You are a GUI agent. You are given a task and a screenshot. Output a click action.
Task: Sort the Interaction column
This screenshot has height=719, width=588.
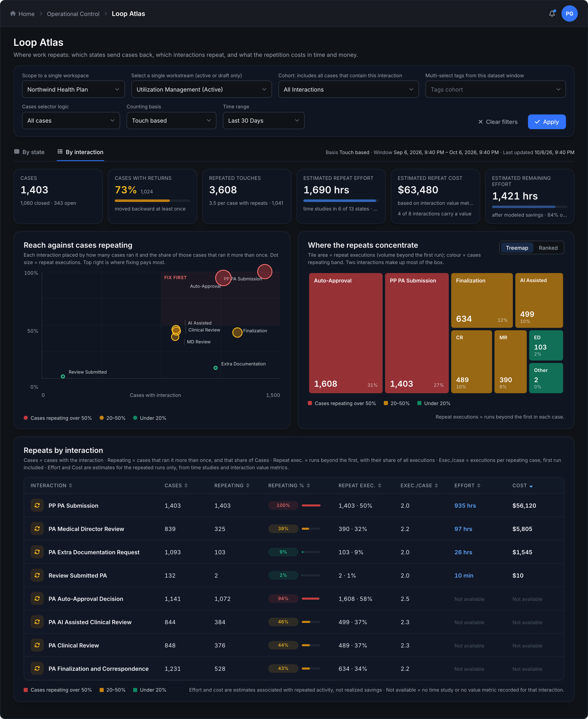click(70, 485)
